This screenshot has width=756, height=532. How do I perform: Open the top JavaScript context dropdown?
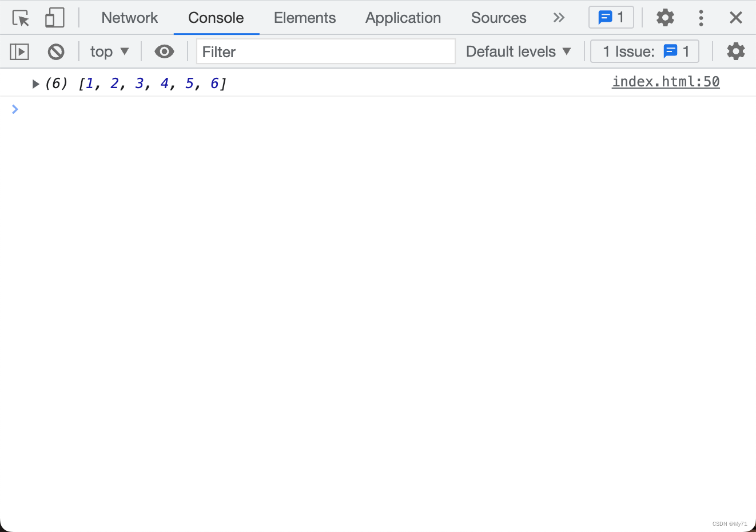tap(109, 52)
